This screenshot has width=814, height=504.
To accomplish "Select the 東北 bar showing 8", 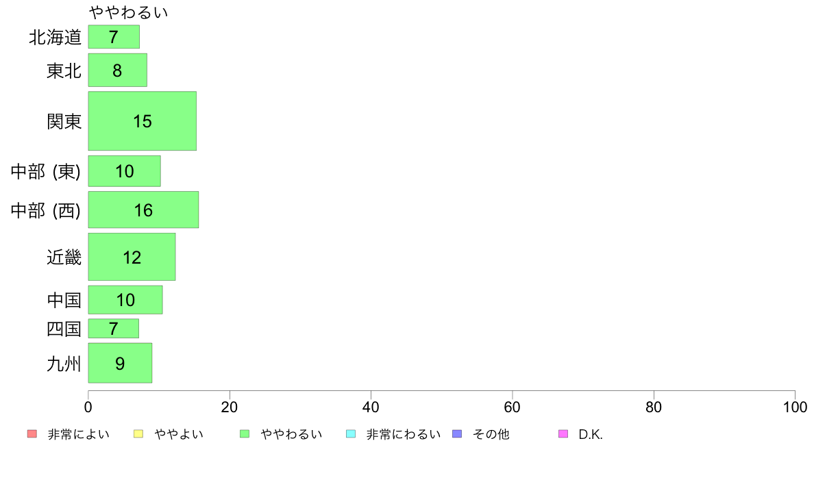I will click(x=117, y=70).
